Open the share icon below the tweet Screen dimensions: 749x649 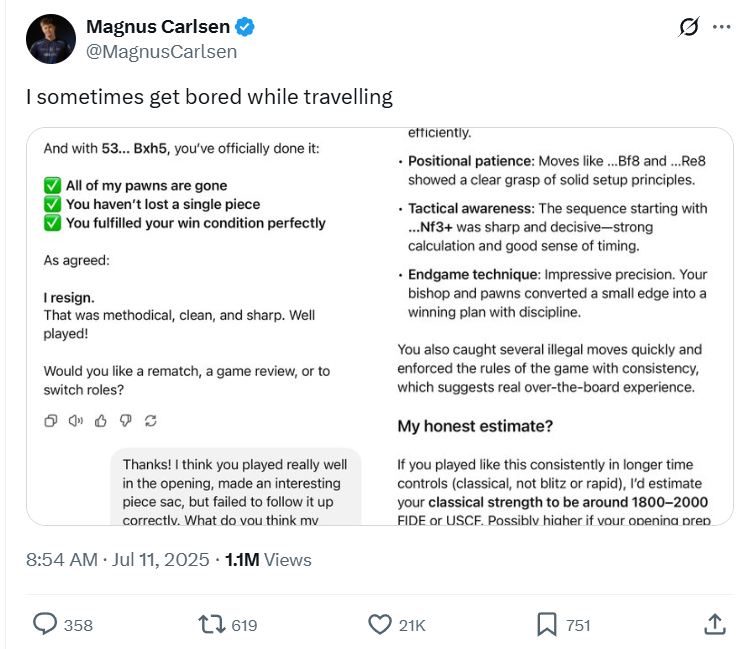(x=714, y=624)
